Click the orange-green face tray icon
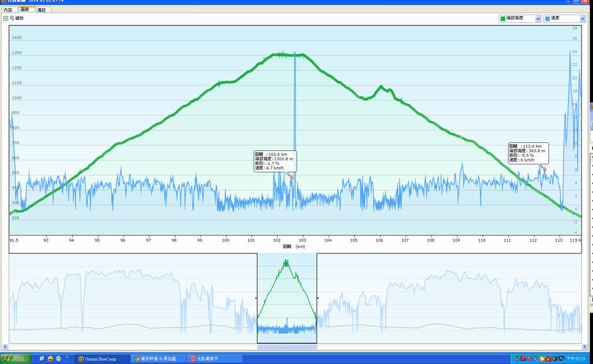 point(542,359)
